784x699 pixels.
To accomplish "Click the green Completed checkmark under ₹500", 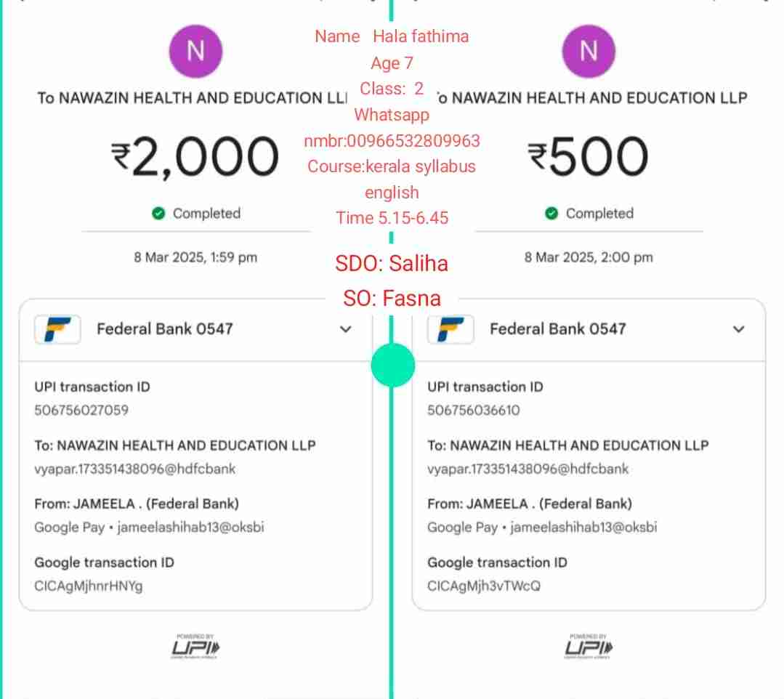I will coord(551,214).
